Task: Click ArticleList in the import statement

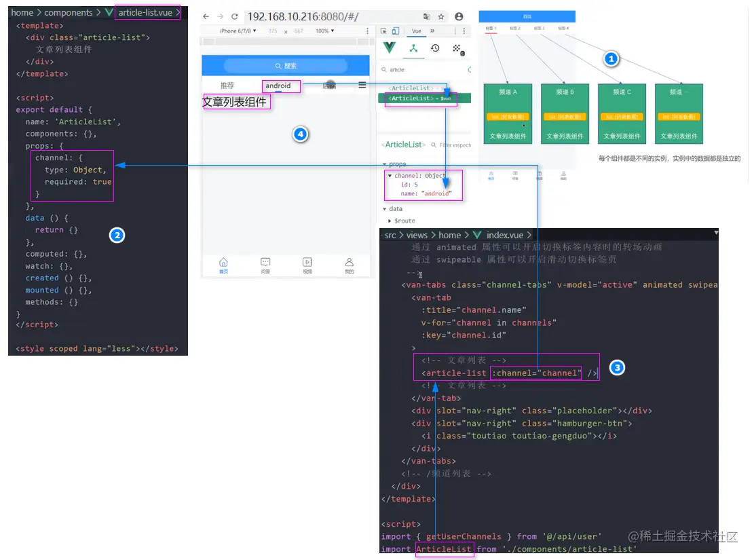Action: (x=444, y=549)
